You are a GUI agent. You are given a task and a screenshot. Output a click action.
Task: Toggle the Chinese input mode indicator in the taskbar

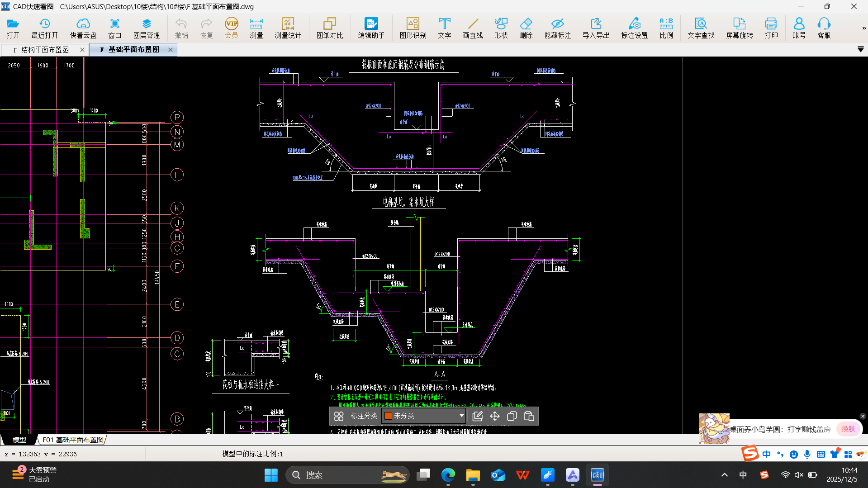click(x=743, y=475)
